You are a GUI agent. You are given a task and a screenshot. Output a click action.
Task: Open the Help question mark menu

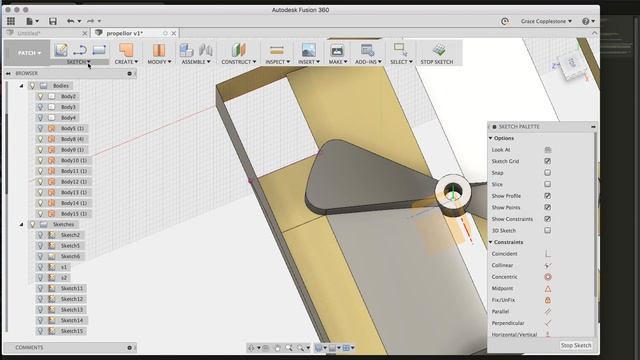[x=588, y=21]
